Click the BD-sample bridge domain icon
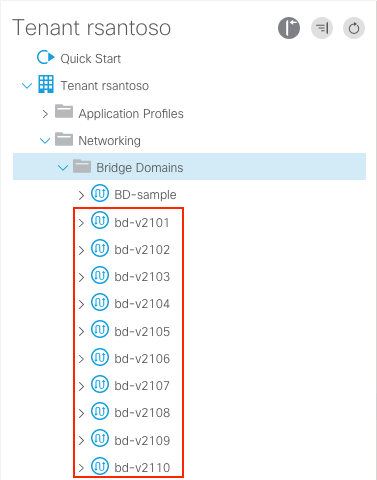The width and height of the screenshot is (377, 480). [100, 193]
